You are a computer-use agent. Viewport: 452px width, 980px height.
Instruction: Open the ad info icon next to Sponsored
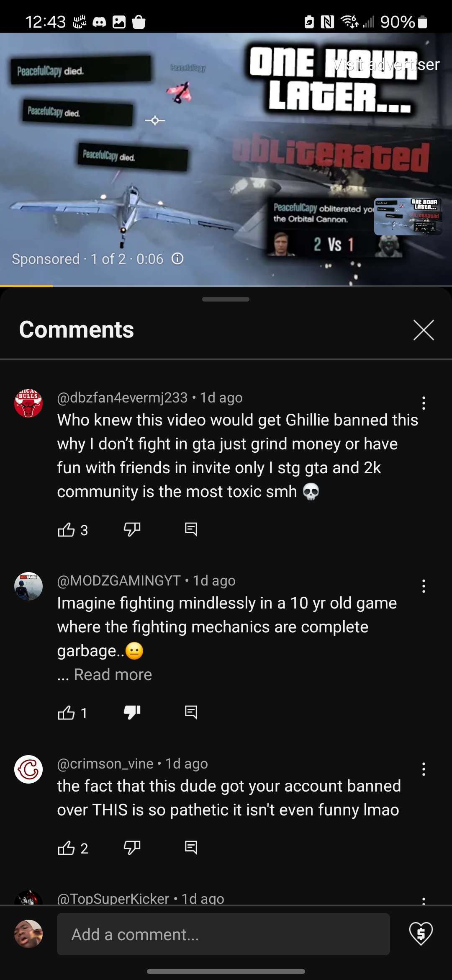click(177, 259)
